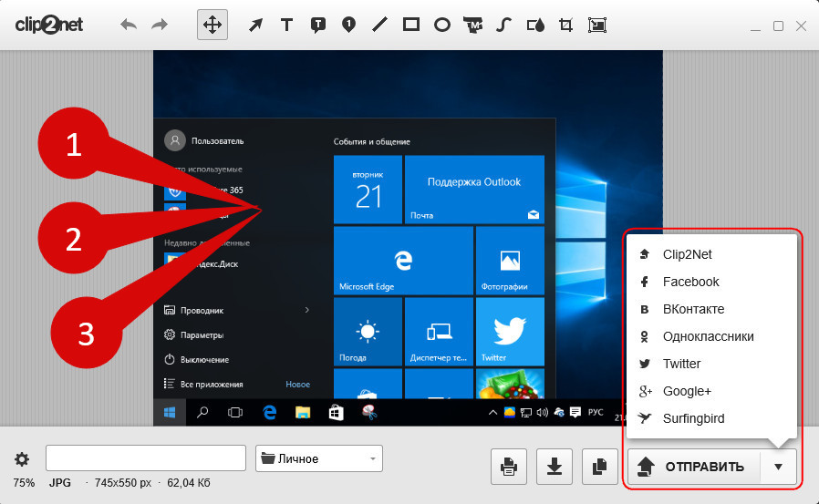Select the arrow drawing tool

pos(255,25)
